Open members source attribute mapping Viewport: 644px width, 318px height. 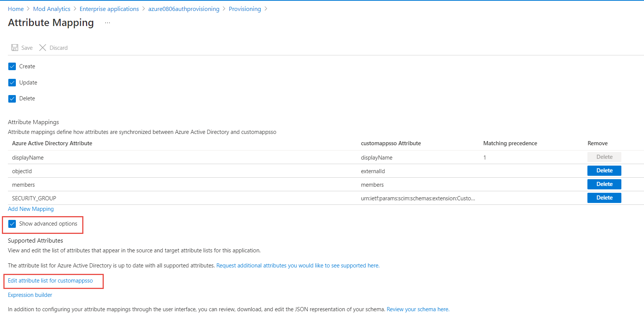tap(23, 185)
